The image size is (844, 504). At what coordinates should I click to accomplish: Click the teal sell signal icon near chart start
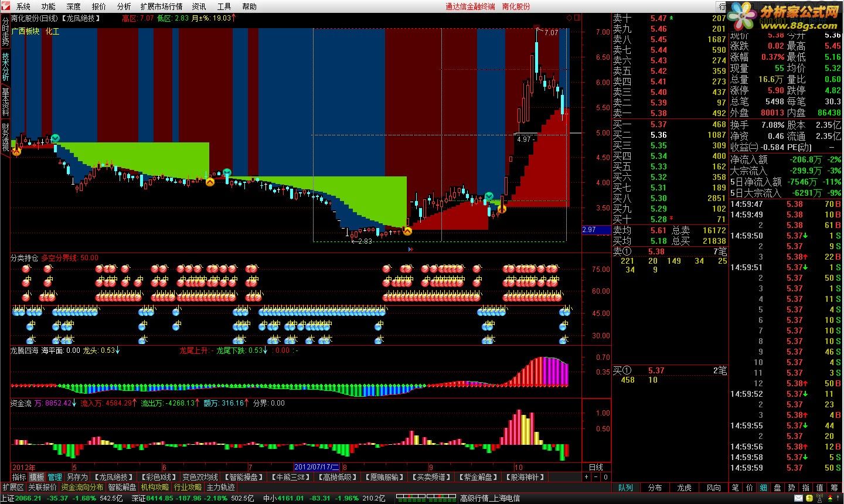coord(55,138)
